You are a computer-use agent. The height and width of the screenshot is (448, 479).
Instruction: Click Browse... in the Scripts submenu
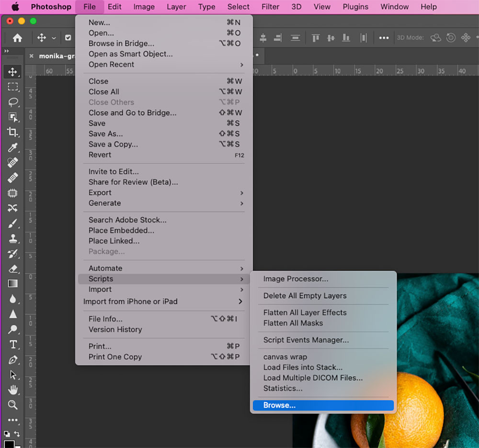[x=323, y=405]
